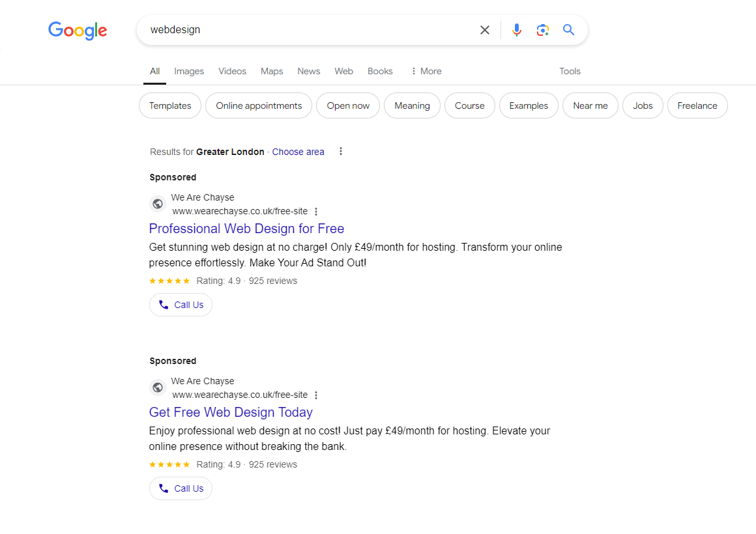The width and height of the screenshot is (756, 534).
Task: Click the 925 reviews rating stars
Action: pos(169,281)
